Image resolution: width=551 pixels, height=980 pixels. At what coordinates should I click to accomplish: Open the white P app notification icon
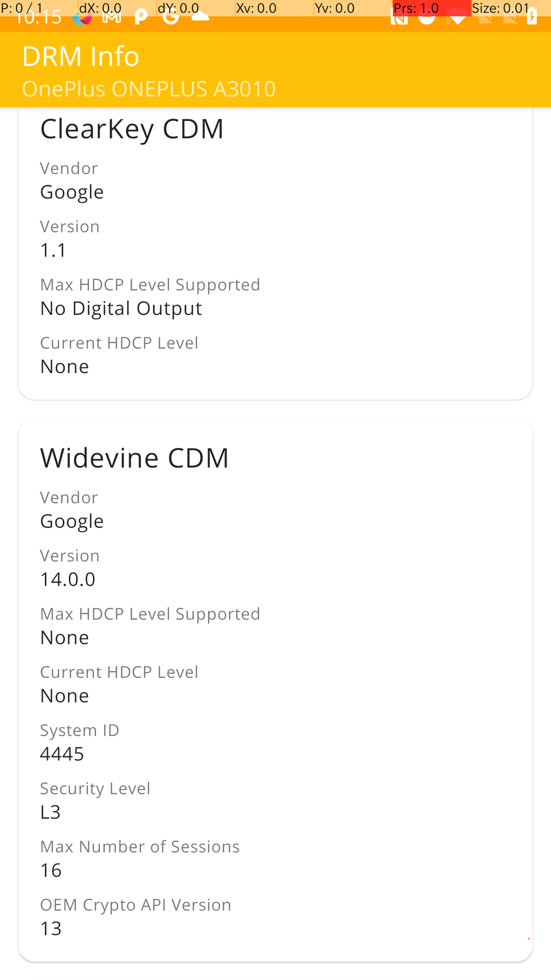(141, 17)
